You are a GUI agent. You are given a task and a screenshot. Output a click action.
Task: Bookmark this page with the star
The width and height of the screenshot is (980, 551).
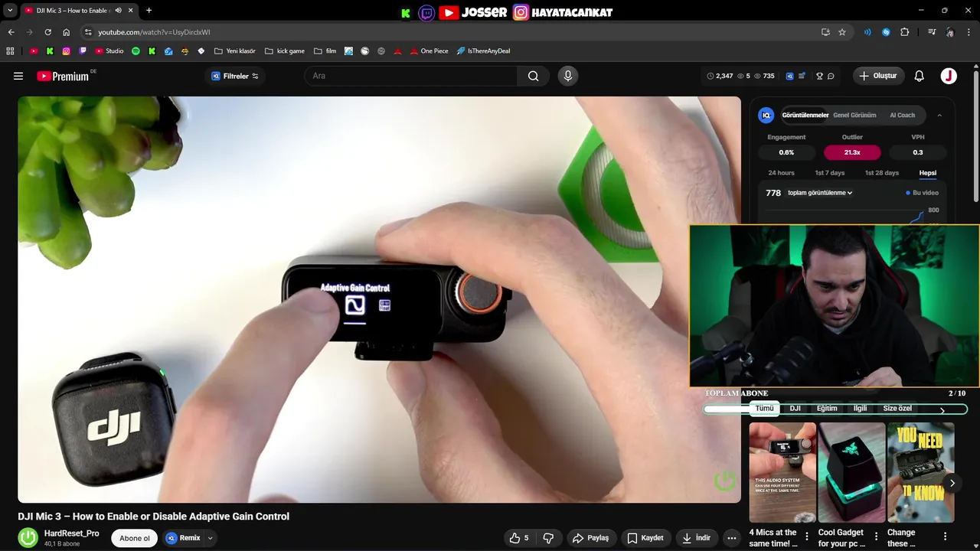(842, 32)
